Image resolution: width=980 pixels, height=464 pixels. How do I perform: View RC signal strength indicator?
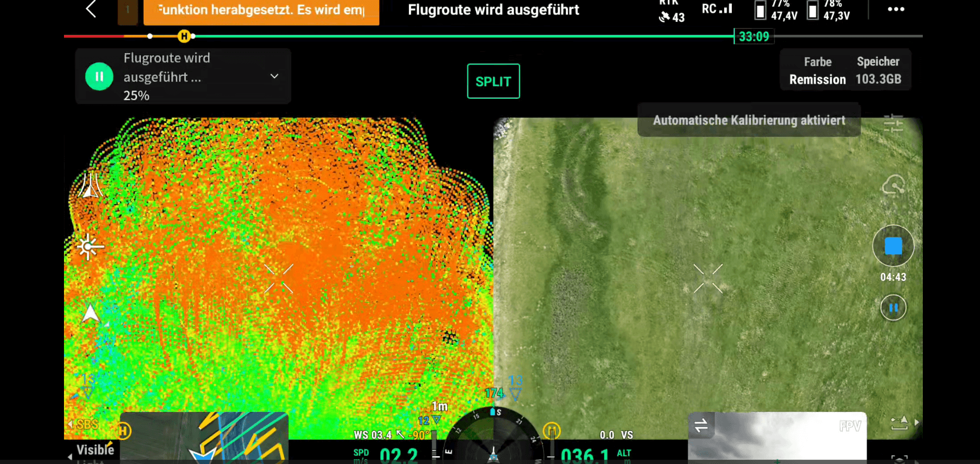click(x=717, y=9)
